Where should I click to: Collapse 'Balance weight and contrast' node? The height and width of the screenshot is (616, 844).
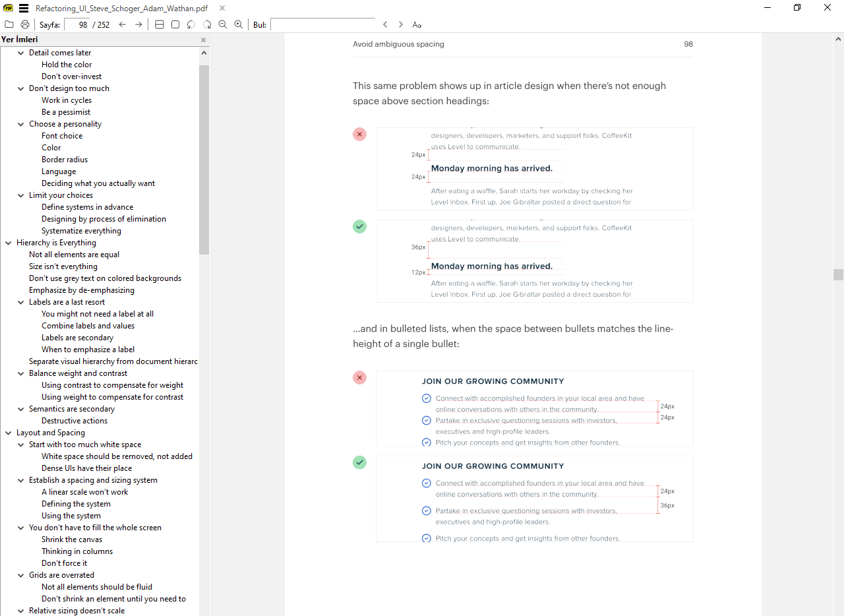pyautogui.click(x=21, y=373)
